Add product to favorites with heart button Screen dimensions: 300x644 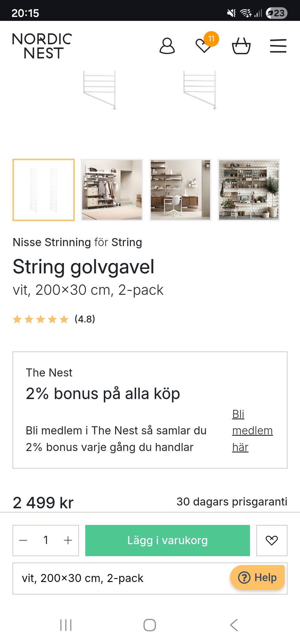click(272, 540)
